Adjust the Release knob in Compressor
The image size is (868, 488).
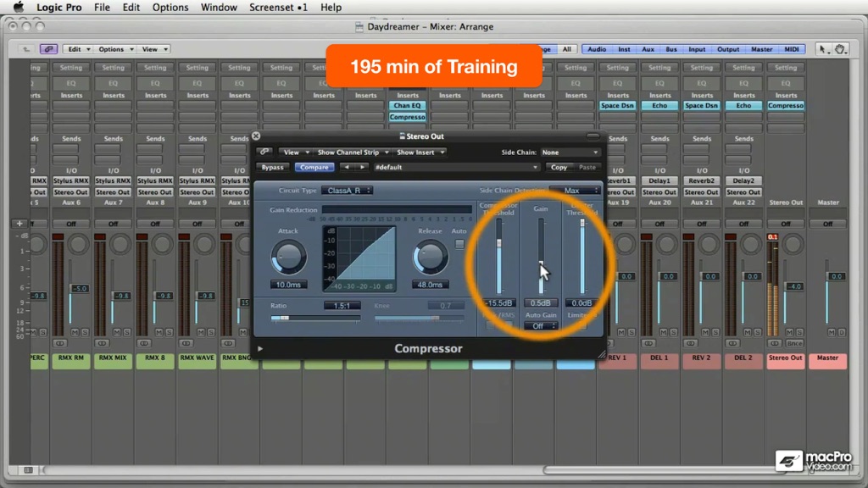point(430,258)
